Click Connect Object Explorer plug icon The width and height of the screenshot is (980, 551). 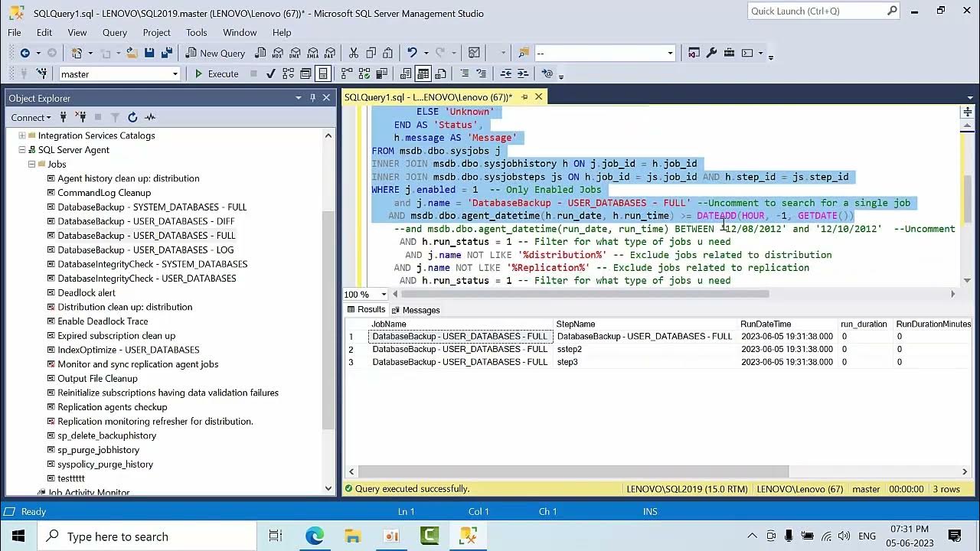[63, 117]
